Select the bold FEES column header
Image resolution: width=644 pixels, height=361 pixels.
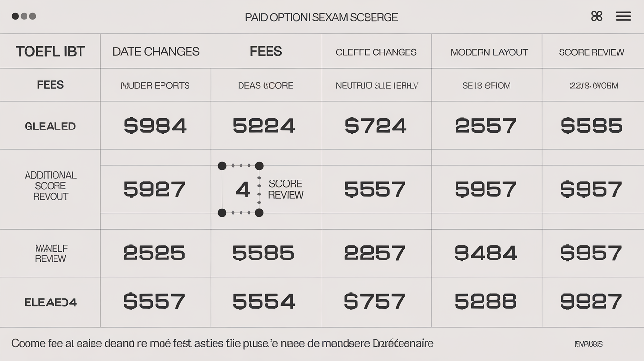(x=266, y=52)
